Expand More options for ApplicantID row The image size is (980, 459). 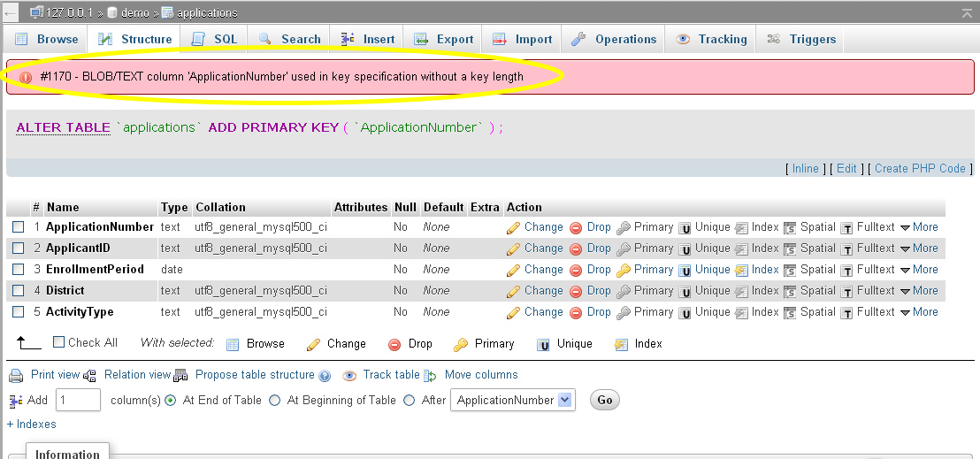[919, 249]
